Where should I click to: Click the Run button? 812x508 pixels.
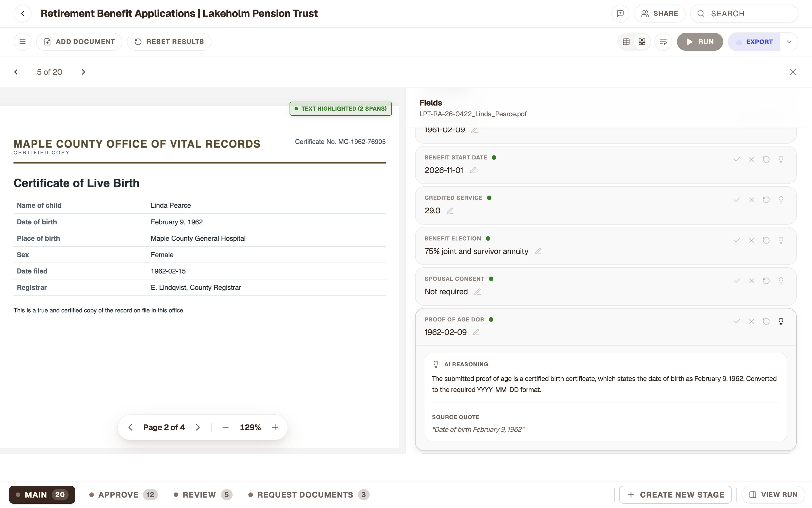point(700,42)
